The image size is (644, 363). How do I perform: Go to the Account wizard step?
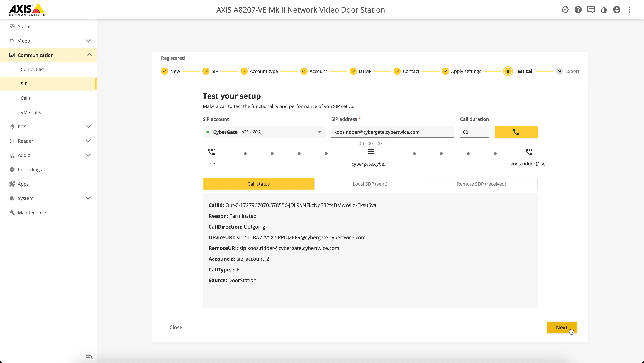(313, 71)
